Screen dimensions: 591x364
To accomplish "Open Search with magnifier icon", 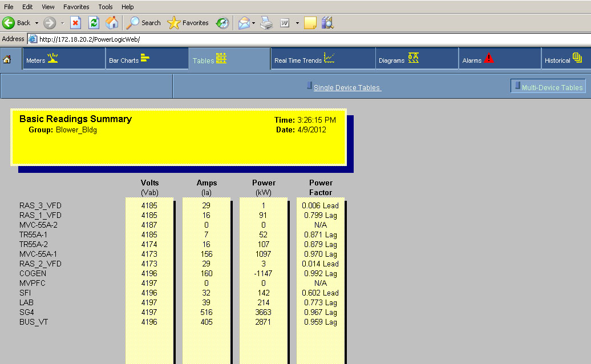I will [x=132, y=23].
